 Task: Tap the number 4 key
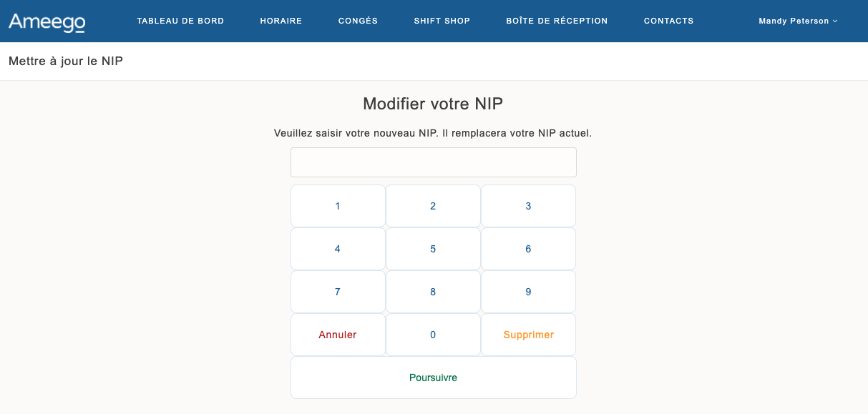tap(338, 249)
